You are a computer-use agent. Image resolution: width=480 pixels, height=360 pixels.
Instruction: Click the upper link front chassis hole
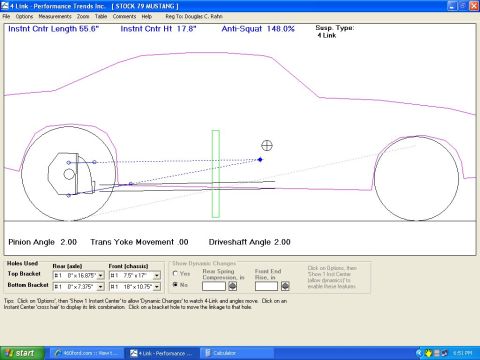94,162
